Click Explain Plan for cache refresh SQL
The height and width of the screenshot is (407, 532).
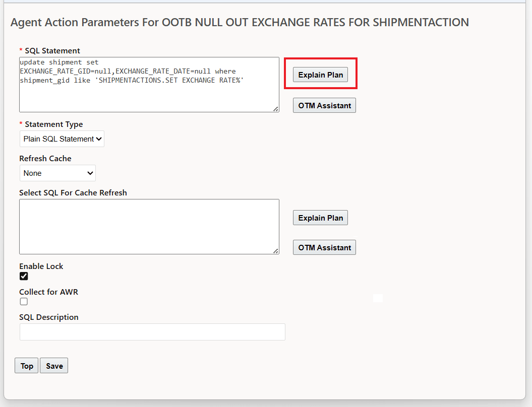(x=320, y=218)
